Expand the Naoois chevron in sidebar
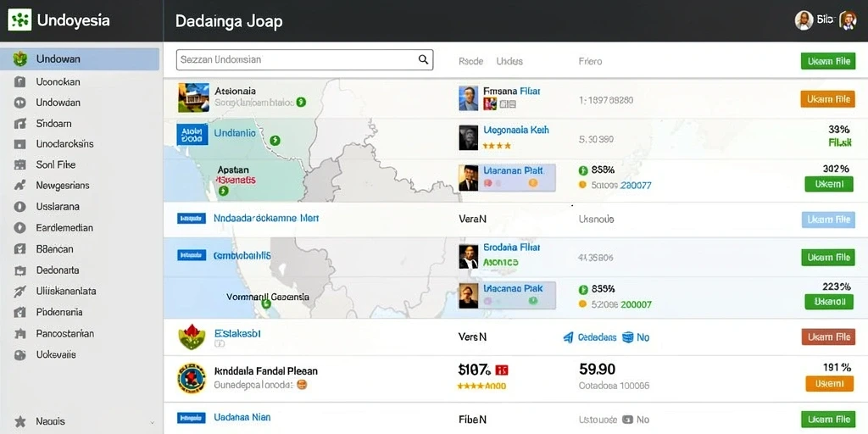This screenshot has height=434, width=868. point(153,422)
